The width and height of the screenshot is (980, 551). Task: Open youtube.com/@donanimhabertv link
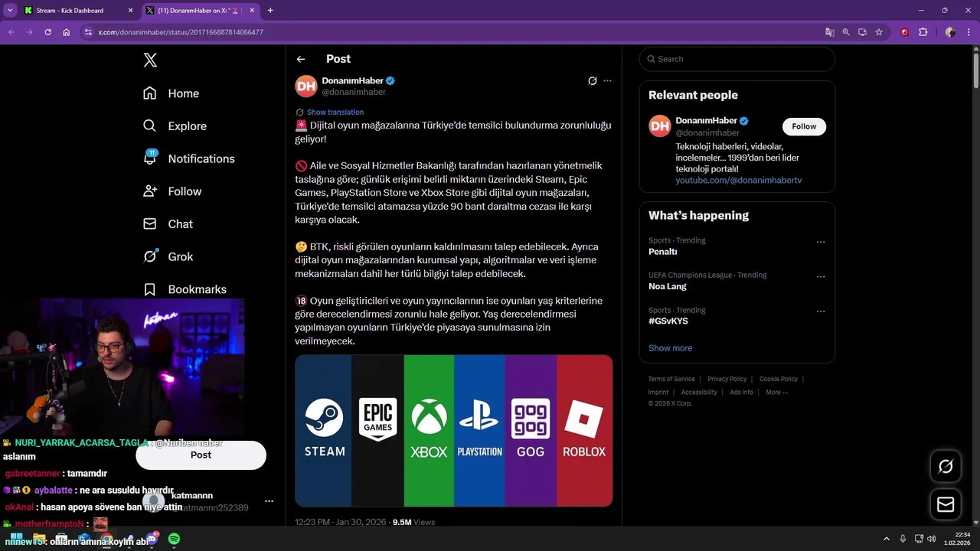739,181
